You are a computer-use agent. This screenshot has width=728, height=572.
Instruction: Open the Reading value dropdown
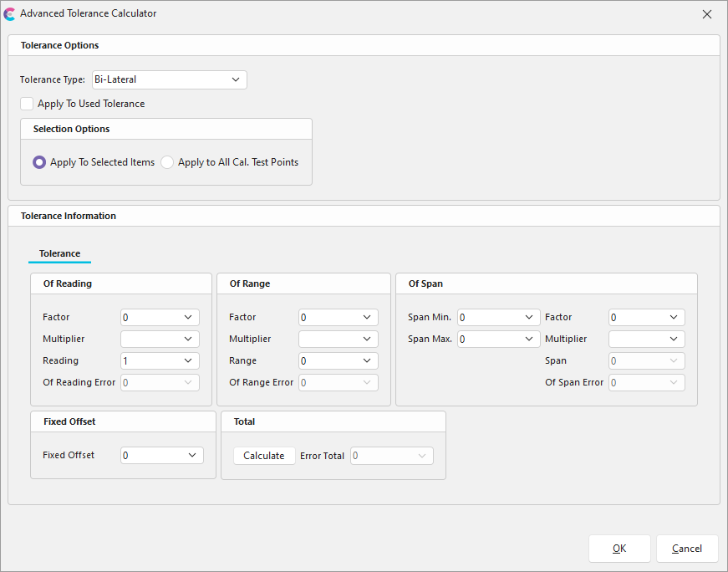point(160,360)
